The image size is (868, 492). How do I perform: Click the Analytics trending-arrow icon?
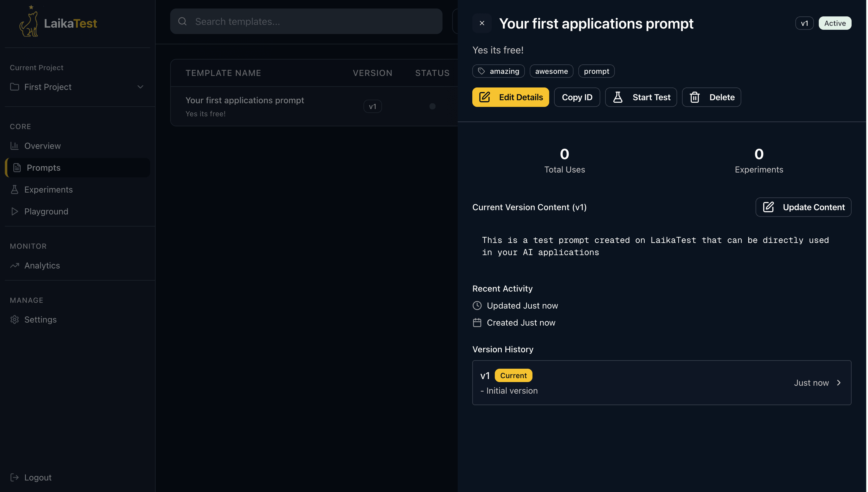coord(15,266)
